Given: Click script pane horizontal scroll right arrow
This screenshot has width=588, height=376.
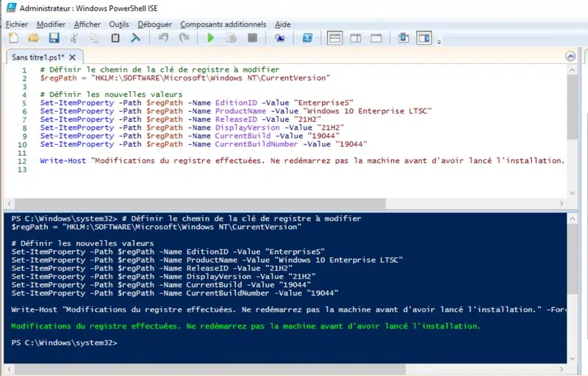Looking at the screenshot, I should pos(562,203).
